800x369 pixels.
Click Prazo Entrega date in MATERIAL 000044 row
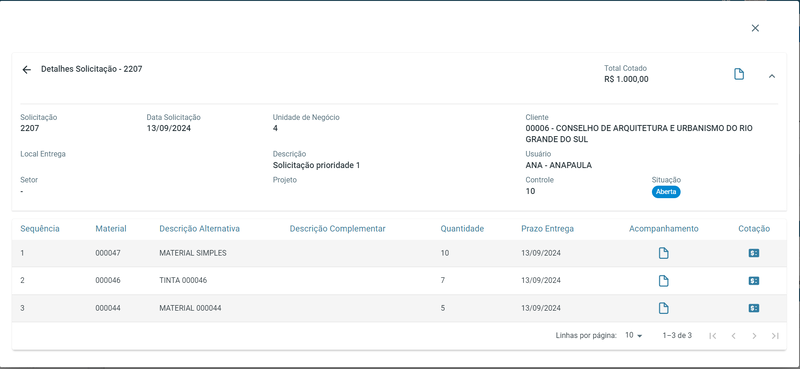(541, 308)
